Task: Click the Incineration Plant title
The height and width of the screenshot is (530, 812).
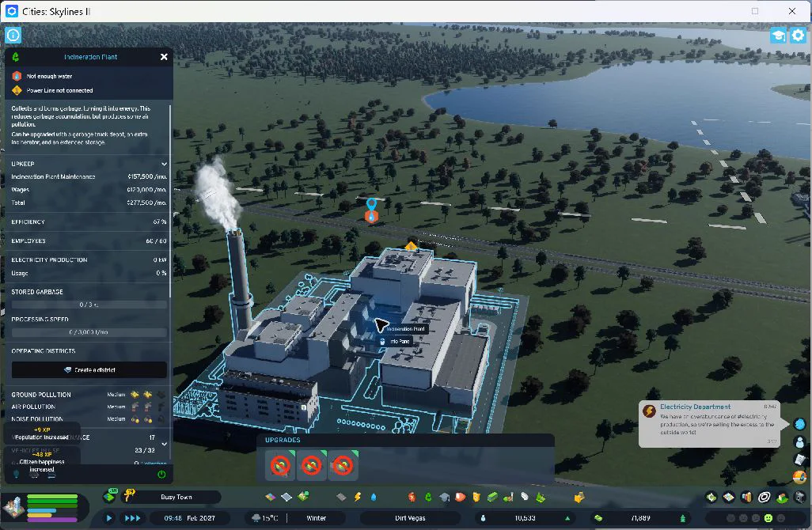Action: point(91,57)
